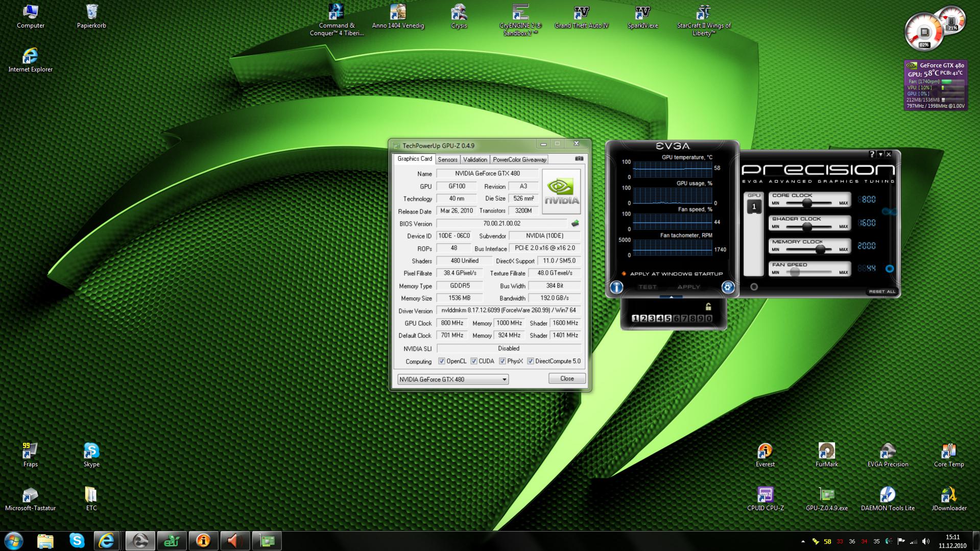
Task: Open Windows Explorer from the taskbar
Action: pos(45,541)
